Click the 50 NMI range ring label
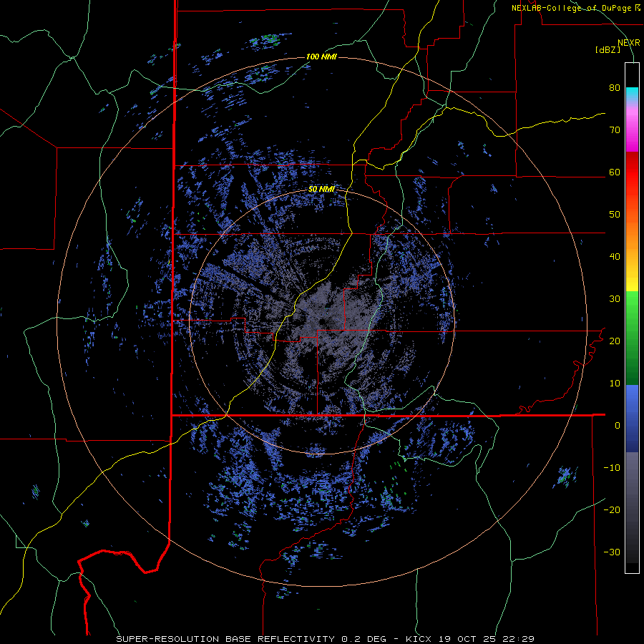This screenshot has height=644, width=644. tap(321, 190)
